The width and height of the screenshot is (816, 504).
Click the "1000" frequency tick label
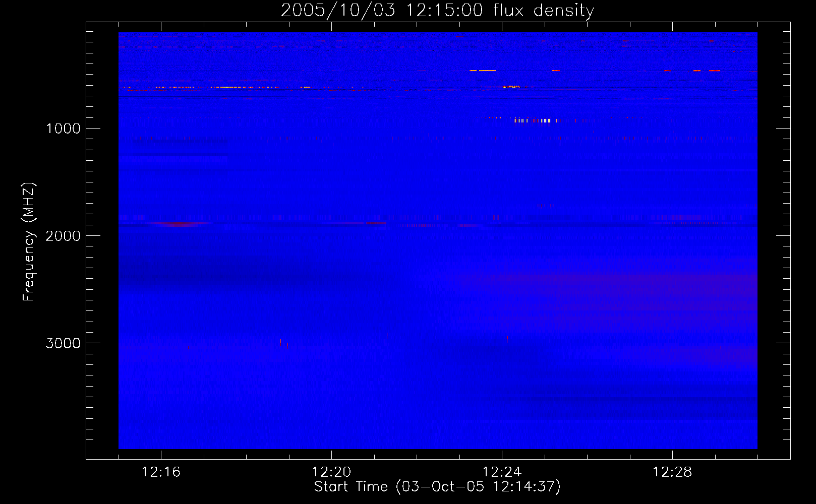tap(63, 129)
